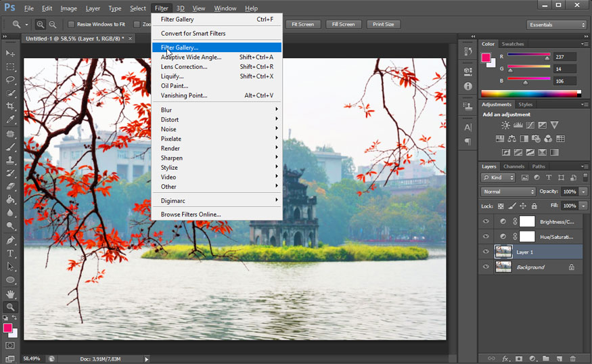Select the Horizontal Type tool

click(10, 253)
